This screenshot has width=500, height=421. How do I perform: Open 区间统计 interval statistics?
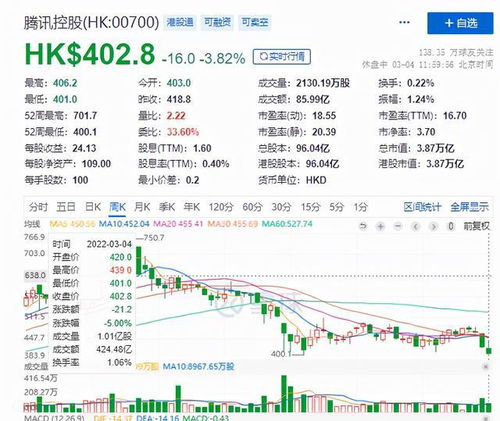pos(422,207)
